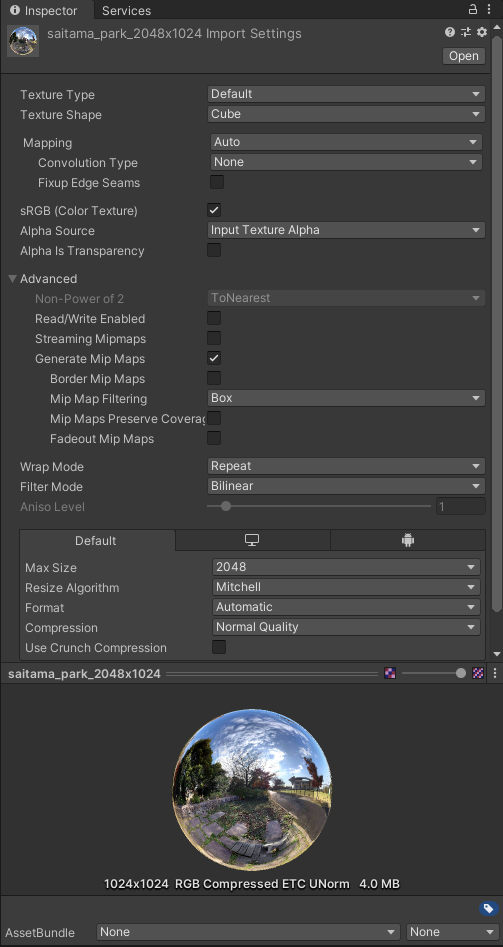Enable Use Crunch Compression checkbox
503x947 pixels.
[x=219, y=647]
